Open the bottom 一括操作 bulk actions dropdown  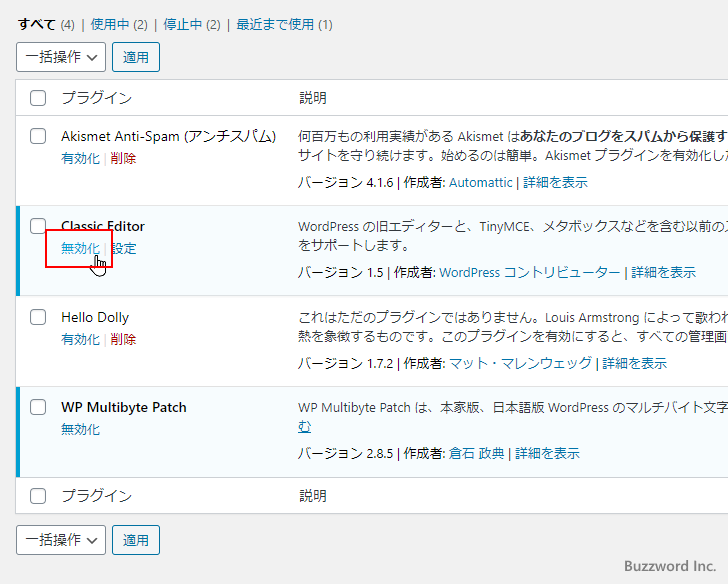point(61,540)
